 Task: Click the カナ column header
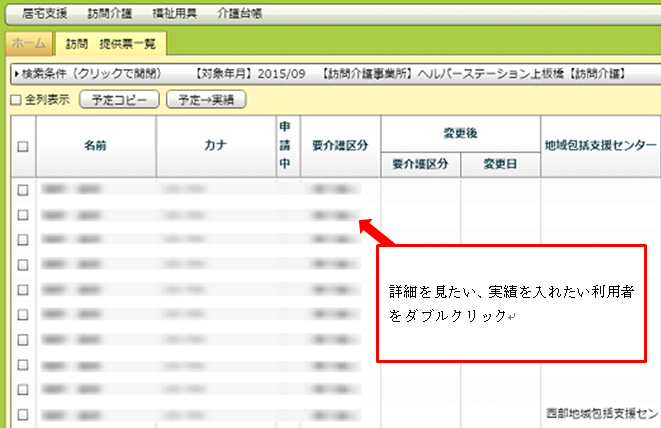[x=215, y=146]
